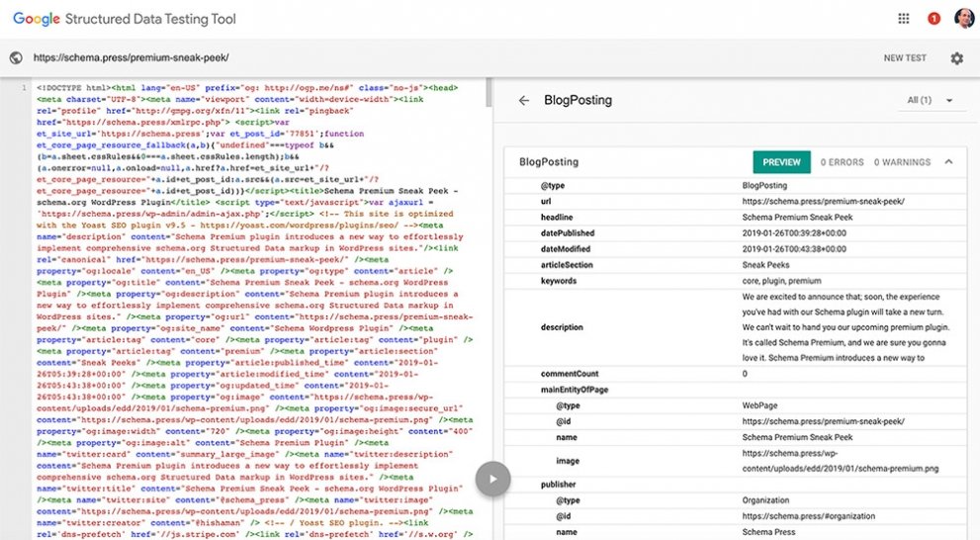Select the datePublished value
The width and height of the screenshot is (980, 540).
(x=794, y=233)
